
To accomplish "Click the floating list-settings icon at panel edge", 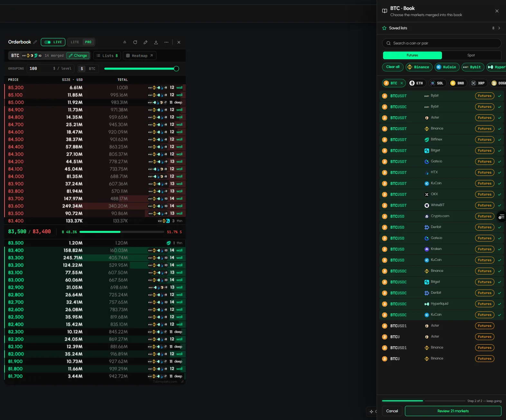I will (x=501, y=217).
